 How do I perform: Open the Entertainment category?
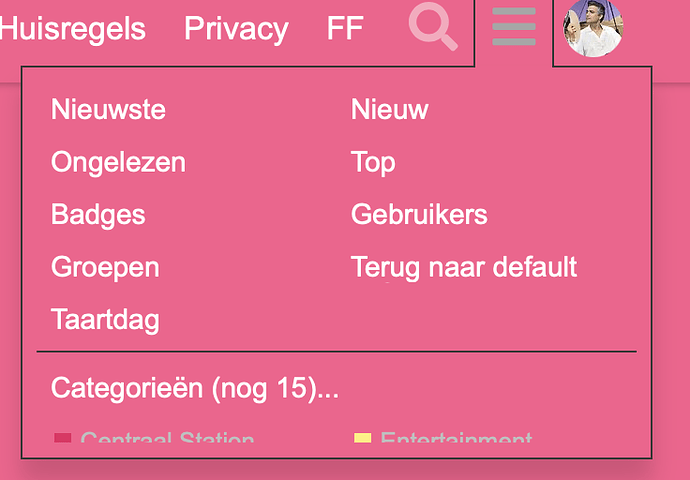click(456, 437)
